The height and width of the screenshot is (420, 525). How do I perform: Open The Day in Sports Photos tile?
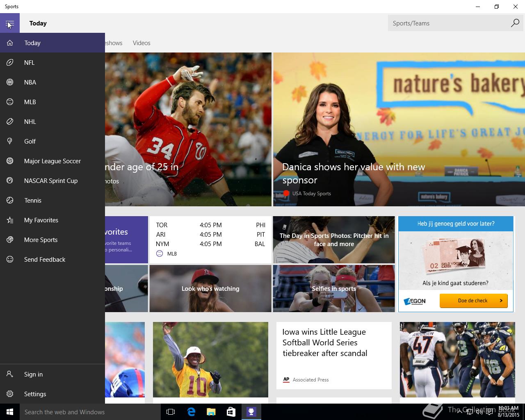[x=334, y=240]
